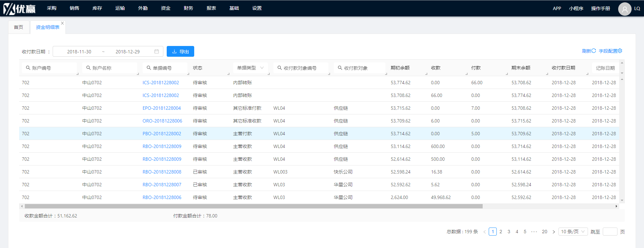
Task: Open document PBO-20181228002
Action: [162, 134]
